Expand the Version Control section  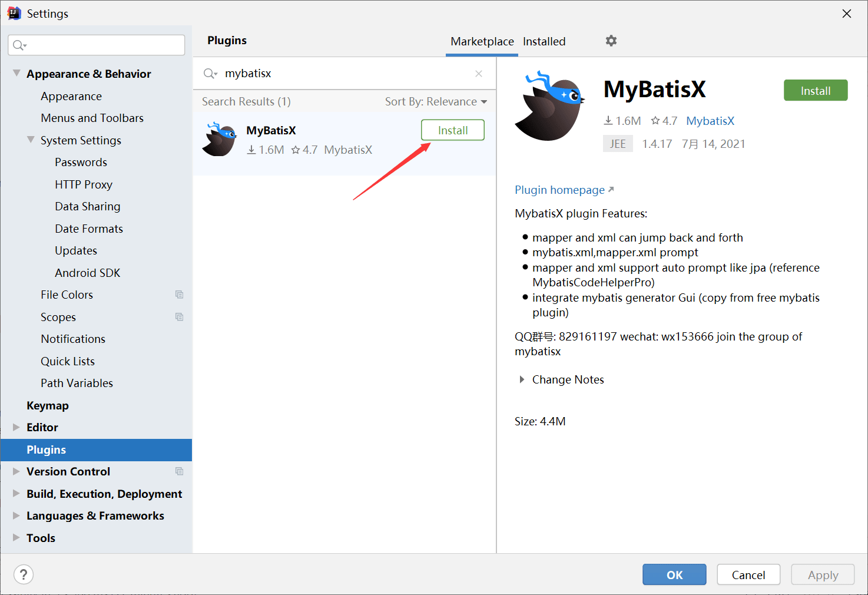(x=16, y=471)
